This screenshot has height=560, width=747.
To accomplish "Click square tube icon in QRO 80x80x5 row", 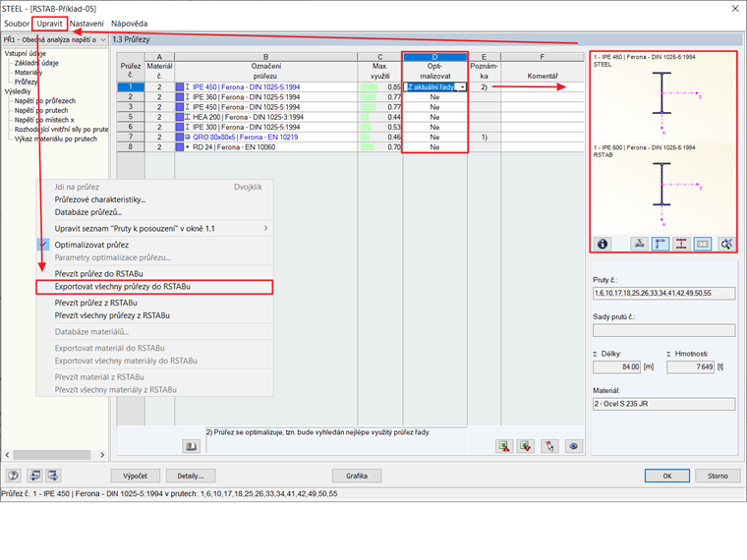I will click(x=188, y=138).
